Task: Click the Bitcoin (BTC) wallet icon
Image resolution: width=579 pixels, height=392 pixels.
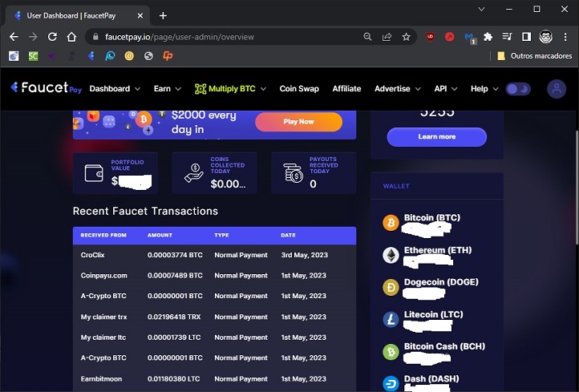Action: 391,223
